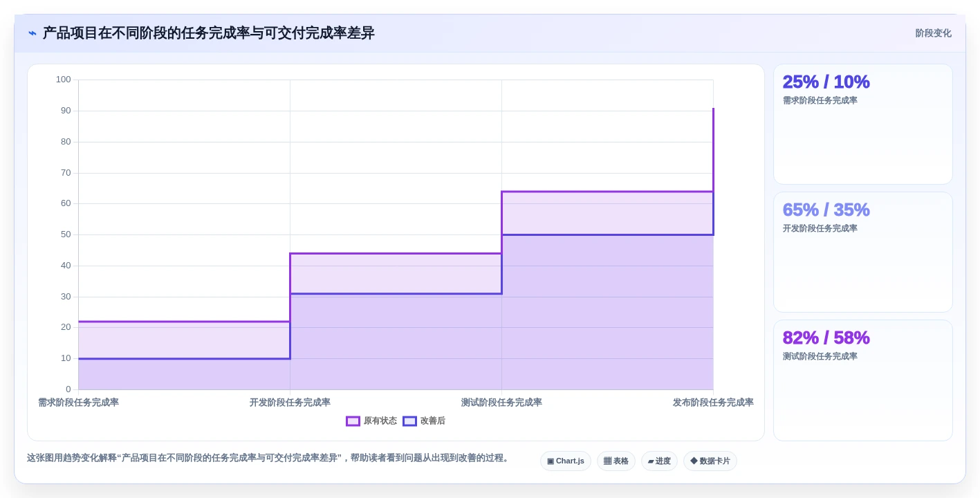The image size is (980, 498).
Task: Click the diamond icon in 数据卡片 tag
Action: click(694, 461)
